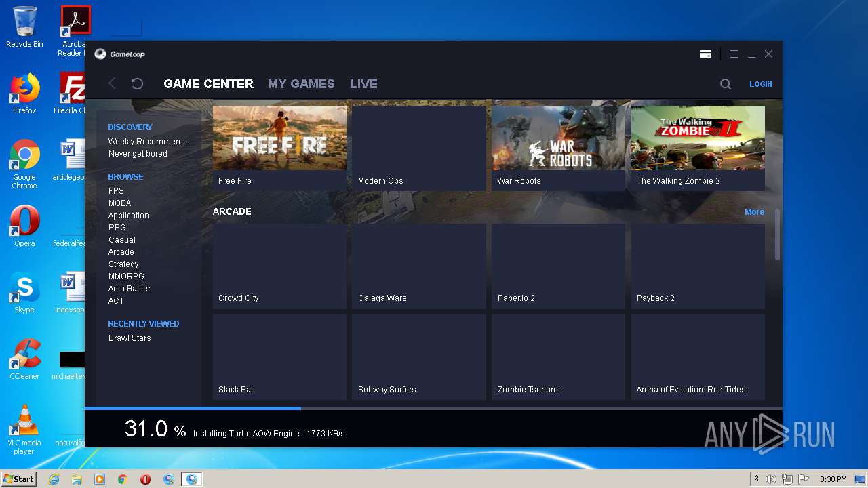Open Acrobat Reader desktop icon
This screenshot has height=488, width=868.
tap(73, 31)
